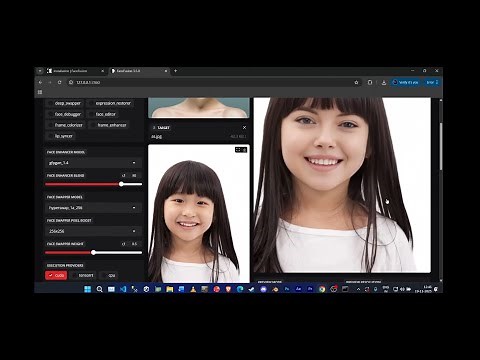Reset the Face Swapper Weight value

click(x=124, y=244)
